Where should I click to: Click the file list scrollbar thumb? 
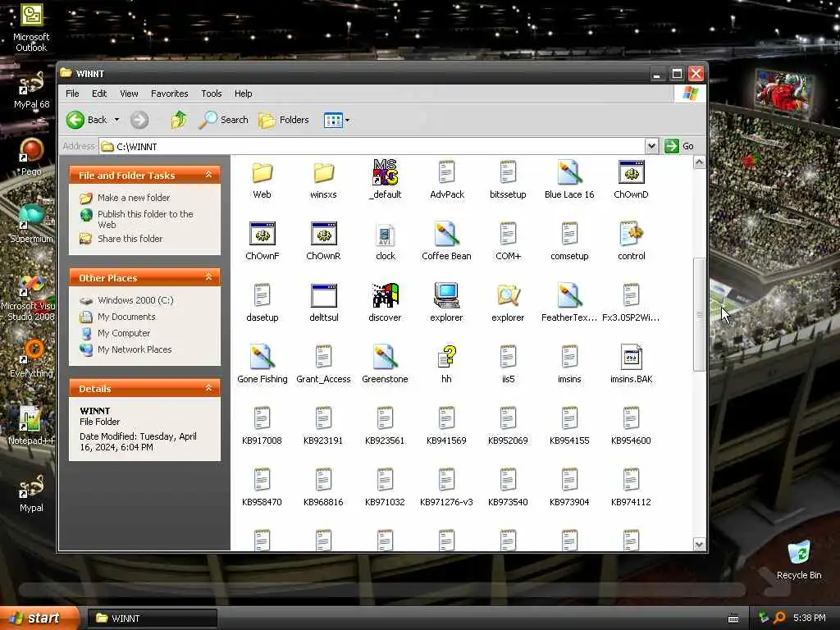point(699,314)
